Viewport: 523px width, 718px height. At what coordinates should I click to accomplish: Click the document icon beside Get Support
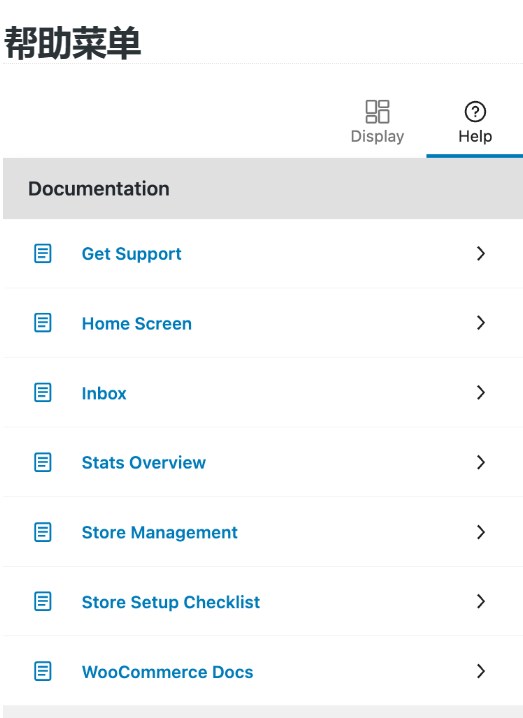pyautogui.click(x=43, y=253)
